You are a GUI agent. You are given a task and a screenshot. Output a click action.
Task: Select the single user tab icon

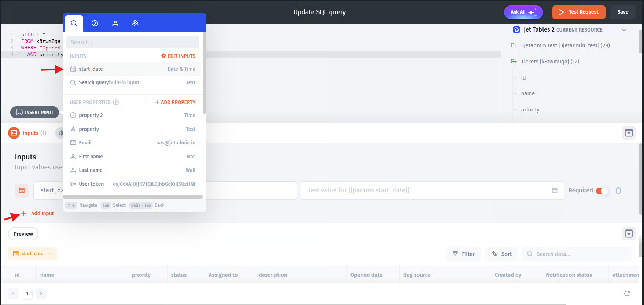[115, 23]
